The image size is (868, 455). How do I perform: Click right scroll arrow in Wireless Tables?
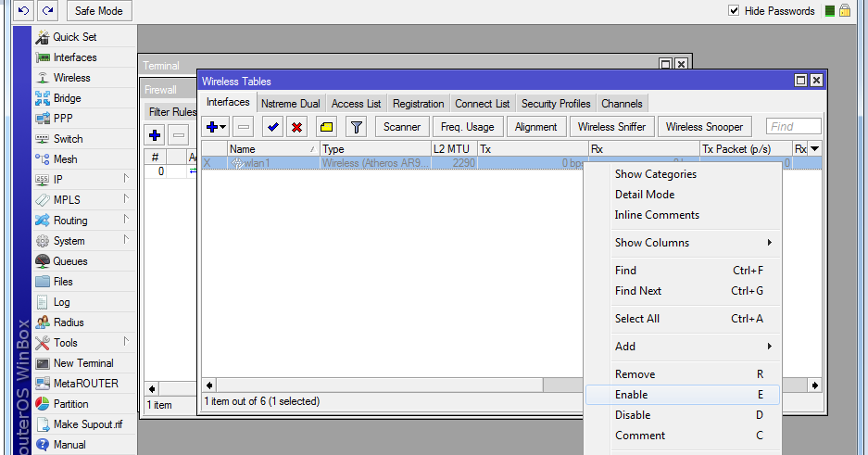(x=815, y=385)
